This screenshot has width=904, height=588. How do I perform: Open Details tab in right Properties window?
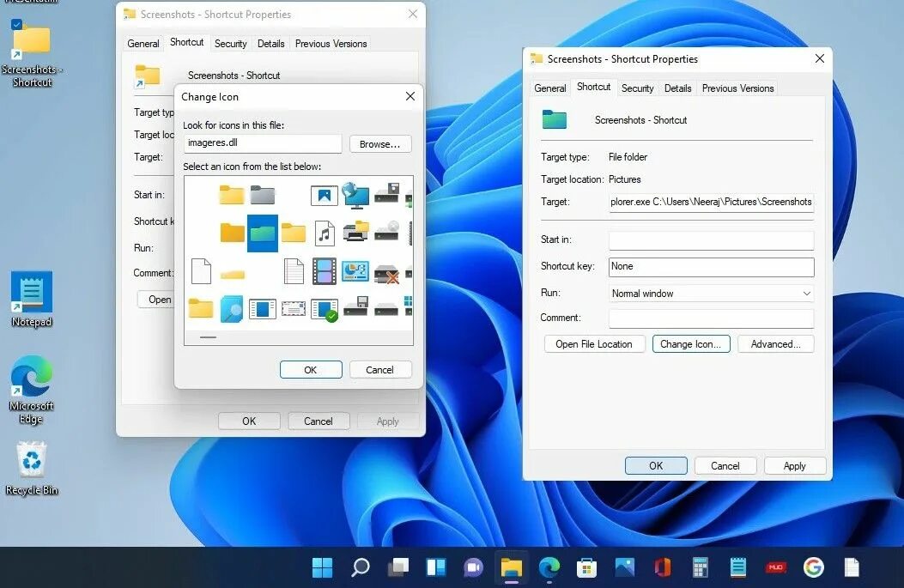point(677,88)
